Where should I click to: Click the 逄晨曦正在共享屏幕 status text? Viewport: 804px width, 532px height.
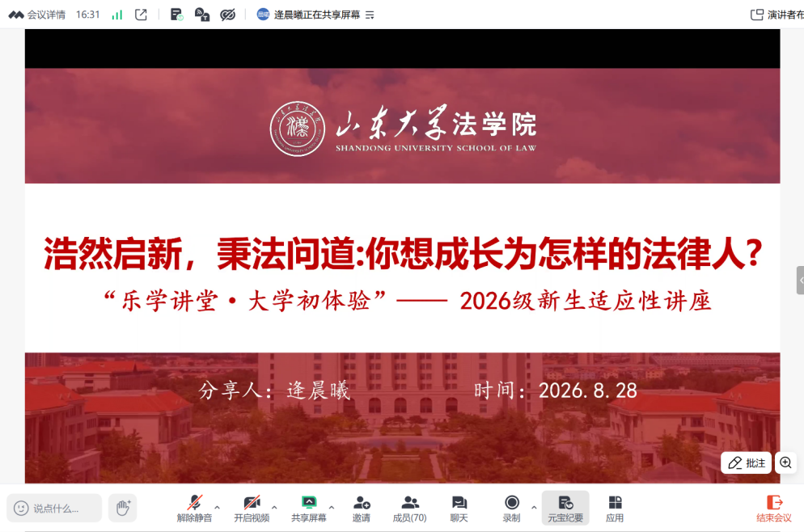[317, 15]
